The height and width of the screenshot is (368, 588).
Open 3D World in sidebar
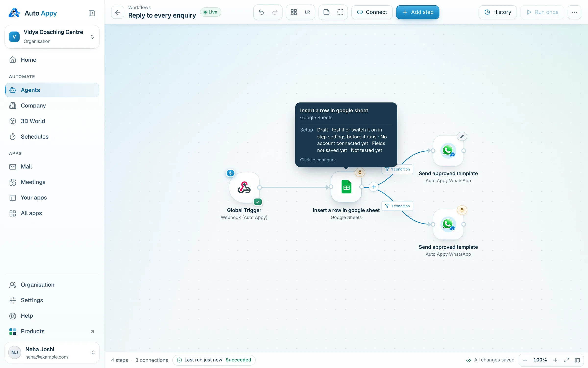click(x=52, y=121)
